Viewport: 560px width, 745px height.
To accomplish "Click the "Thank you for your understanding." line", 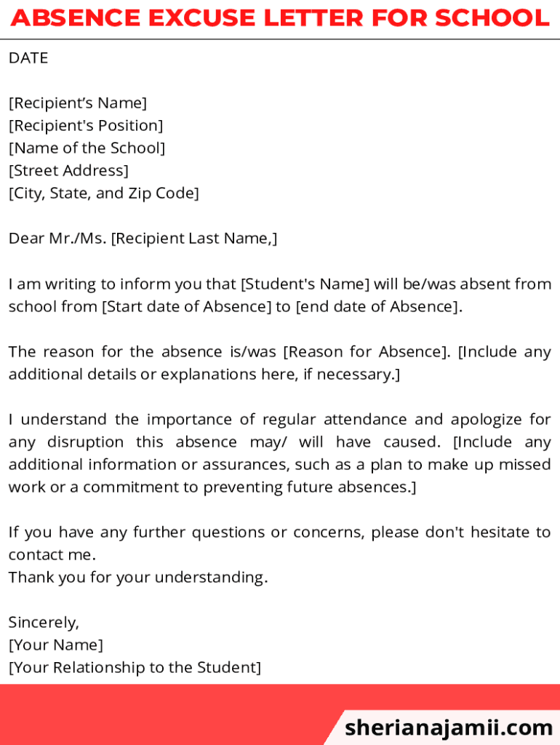I will click(138, 578).
